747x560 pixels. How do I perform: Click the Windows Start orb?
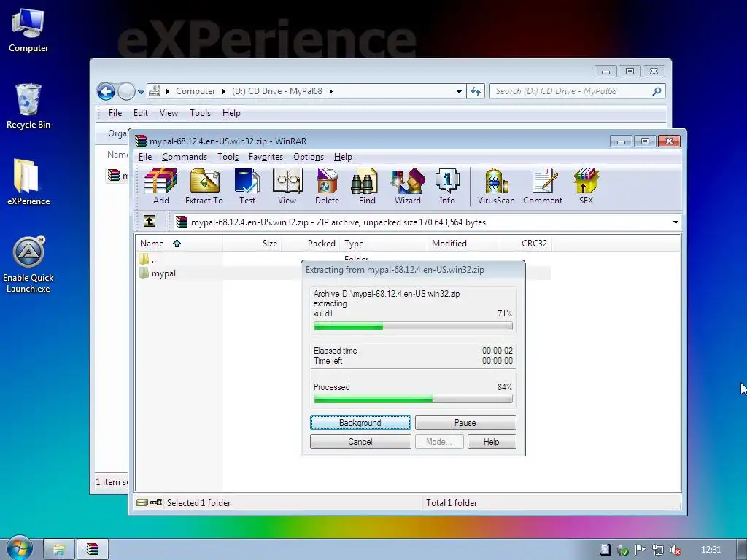point(19,548)
